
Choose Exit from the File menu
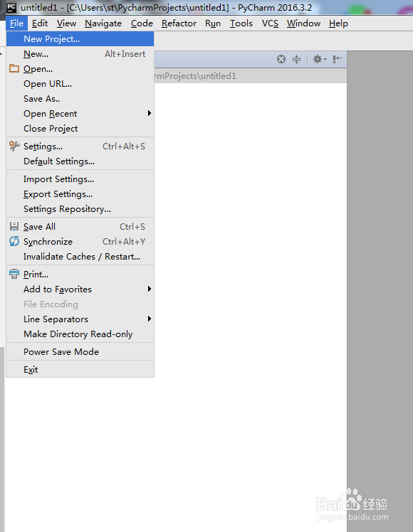point(80,369)
